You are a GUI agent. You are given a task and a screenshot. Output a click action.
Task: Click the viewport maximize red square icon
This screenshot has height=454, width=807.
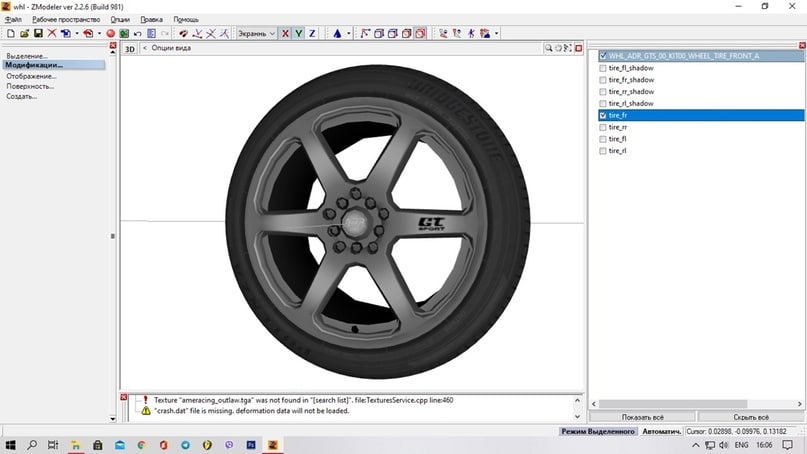[578, 48]
